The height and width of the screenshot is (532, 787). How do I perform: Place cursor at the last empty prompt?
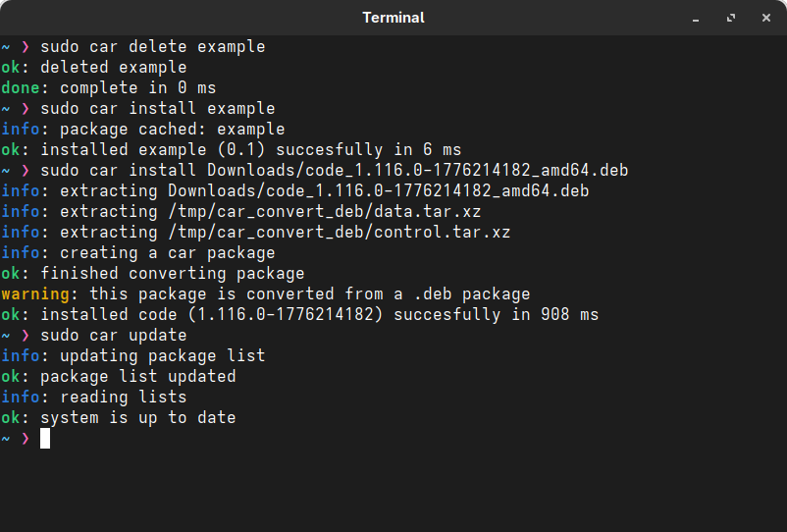click(x=45, y=439)
